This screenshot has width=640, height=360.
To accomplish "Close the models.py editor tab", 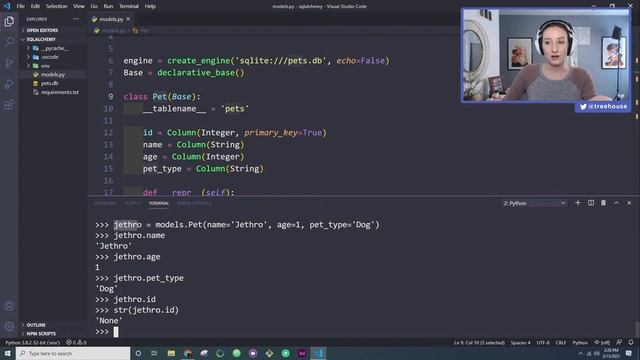I will tap(128, 19).
